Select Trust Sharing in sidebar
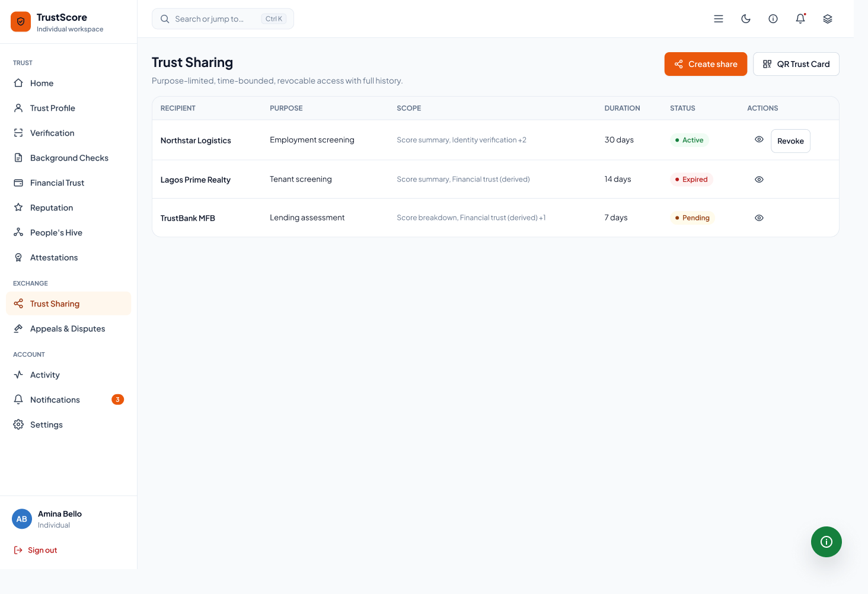This screenshot has width=868, height=594. tap(68, 304)
